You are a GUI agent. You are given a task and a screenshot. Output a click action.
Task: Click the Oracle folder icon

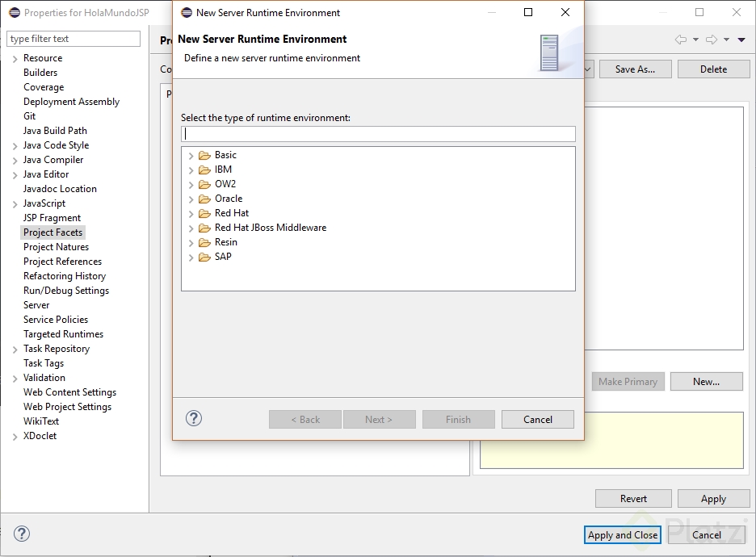tap(205, 199)
